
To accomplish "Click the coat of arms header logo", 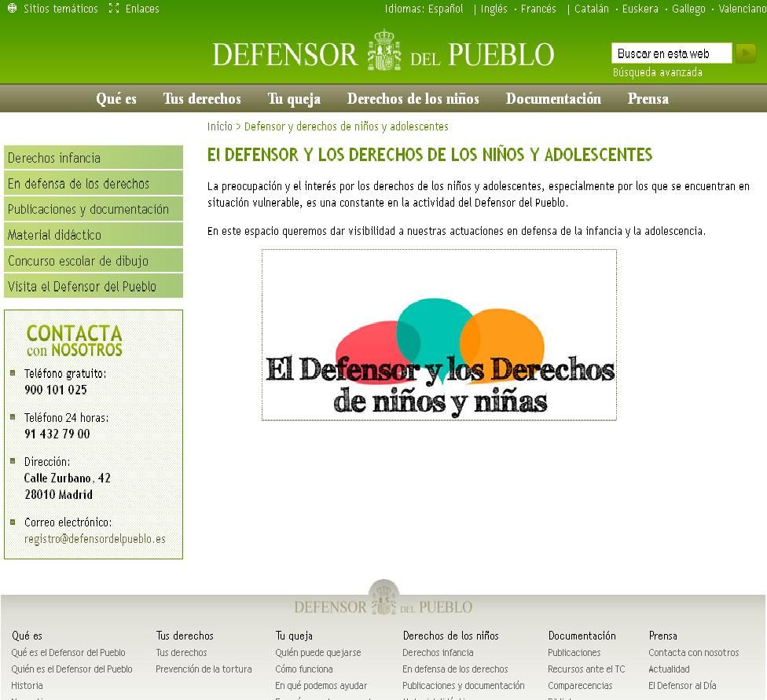I will tap(384, 50).
